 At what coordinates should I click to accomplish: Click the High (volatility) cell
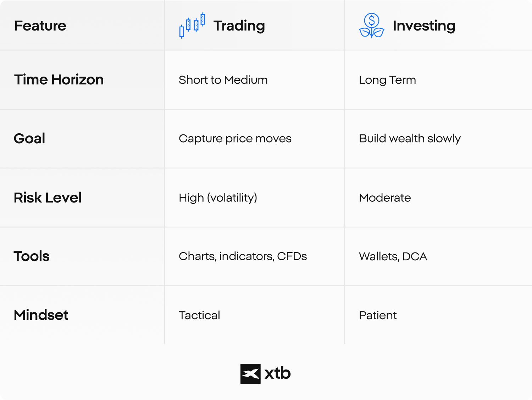coord(218,198)
